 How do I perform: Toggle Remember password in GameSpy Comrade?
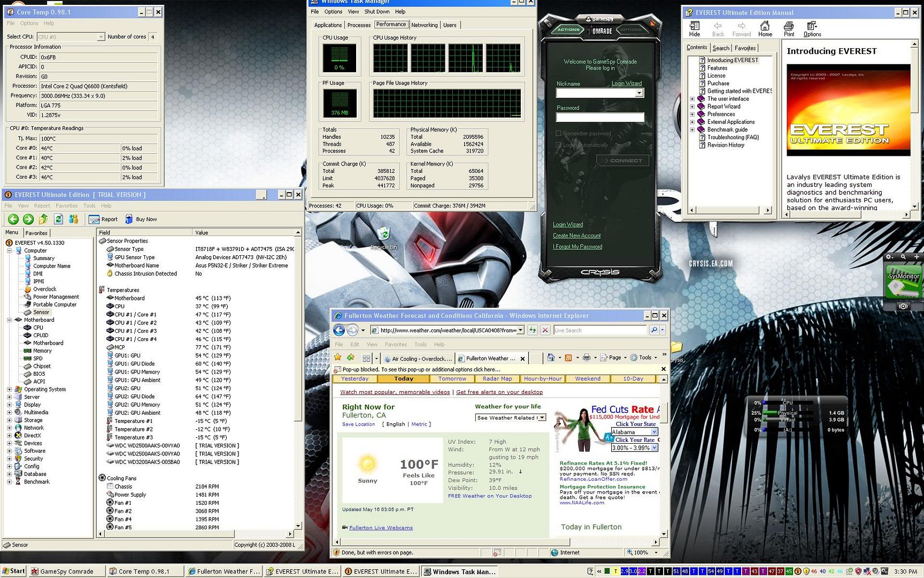coord(559,133)
